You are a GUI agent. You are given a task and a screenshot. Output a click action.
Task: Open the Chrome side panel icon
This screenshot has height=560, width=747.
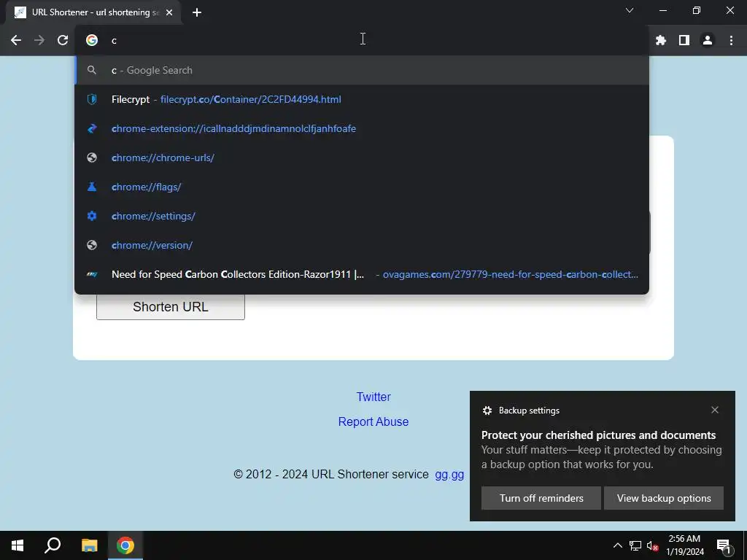point(684,41)
